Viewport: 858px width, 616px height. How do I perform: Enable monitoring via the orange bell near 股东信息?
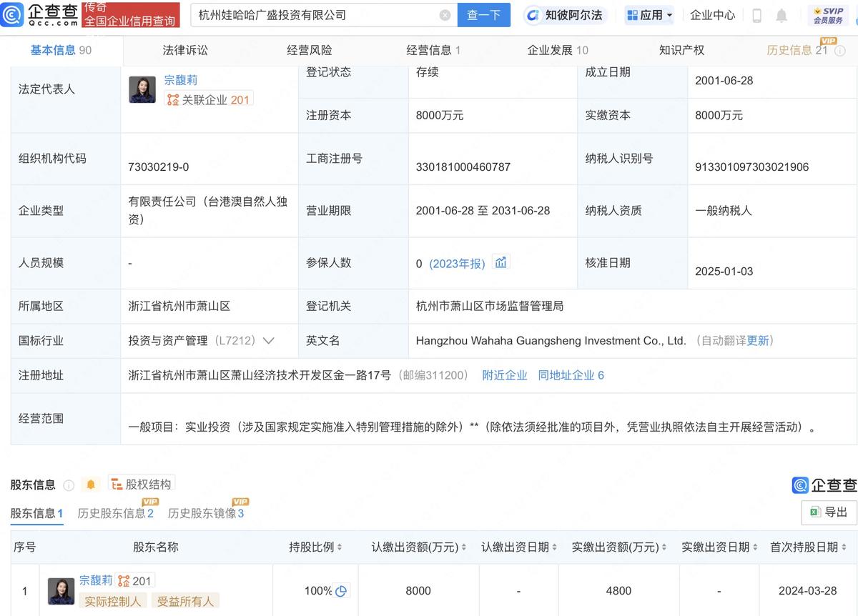click(x=91, y=484)
